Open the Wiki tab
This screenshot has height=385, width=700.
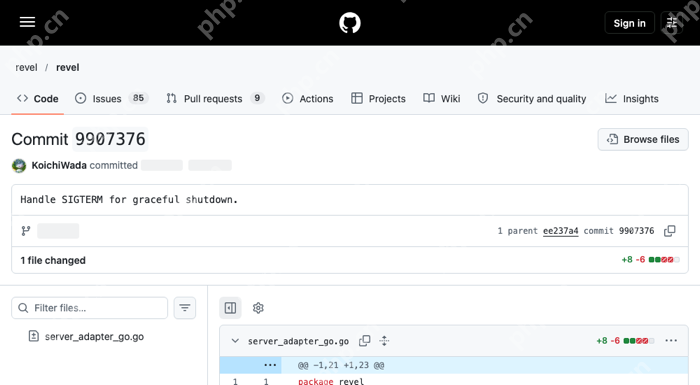[442, 99]
